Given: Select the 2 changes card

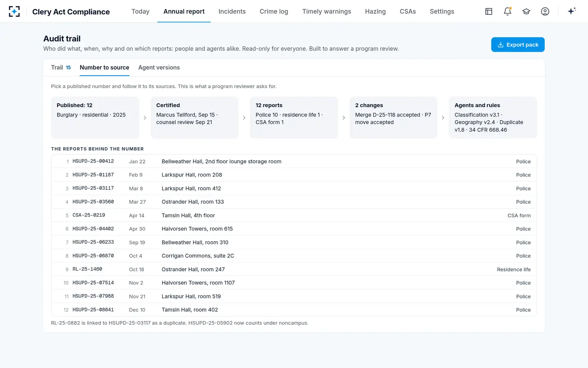Looking at the screenshot, I should tap(393, 117).
